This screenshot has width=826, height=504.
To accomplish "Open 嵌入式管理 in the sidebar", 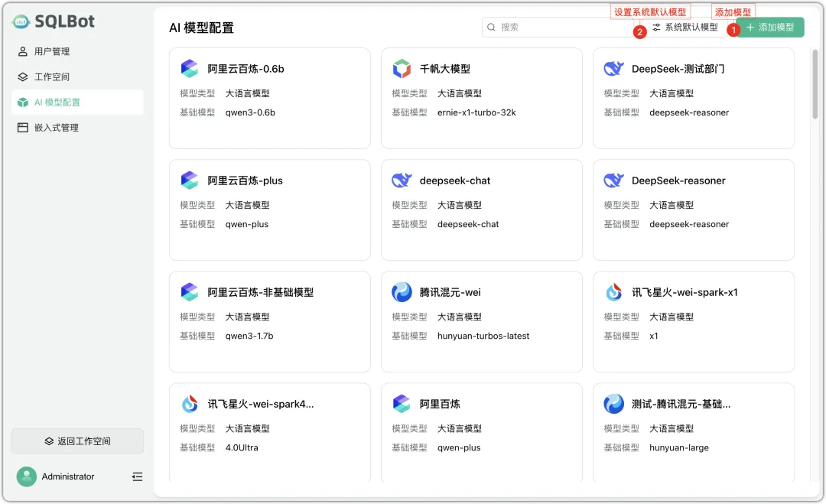I will (x=77, y=128).
